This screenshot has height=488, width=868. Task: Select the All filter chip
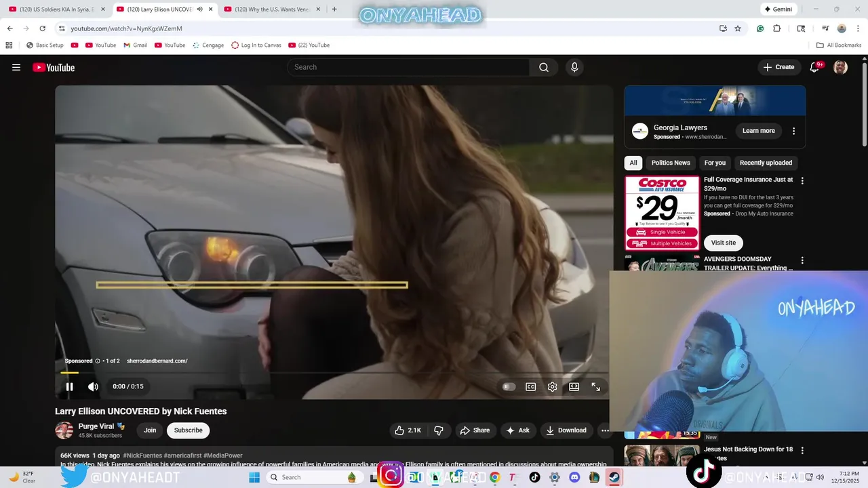pyautogui.click(x=633, y=163)
